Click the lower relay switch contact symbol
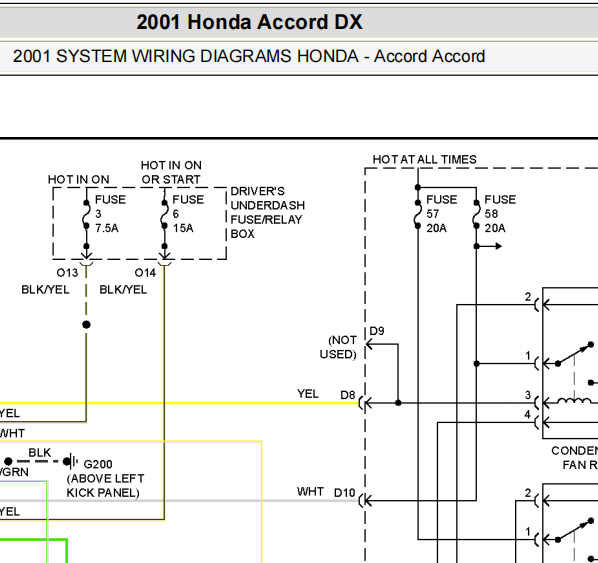This screenshot has height=563, width=598. coord(574,530)
